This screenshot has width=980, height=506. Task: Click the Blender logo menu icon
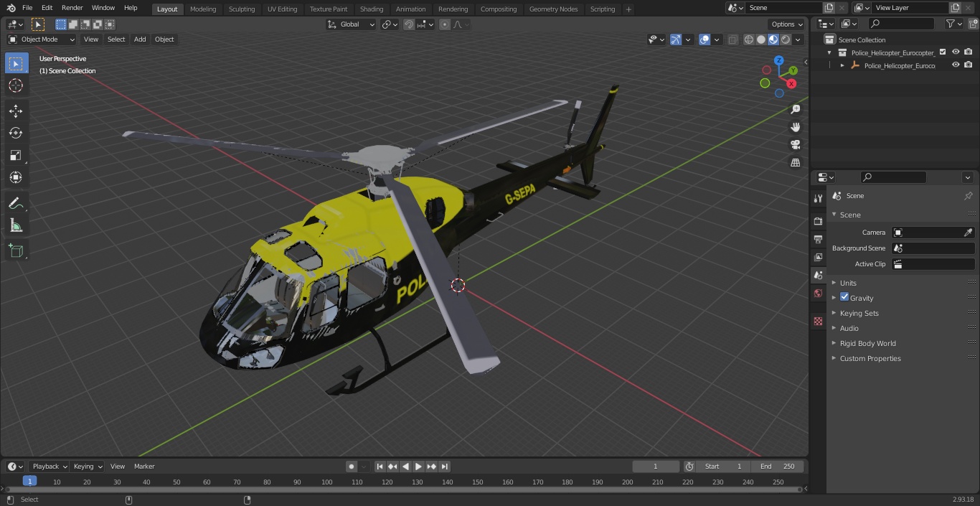(11, 8)
